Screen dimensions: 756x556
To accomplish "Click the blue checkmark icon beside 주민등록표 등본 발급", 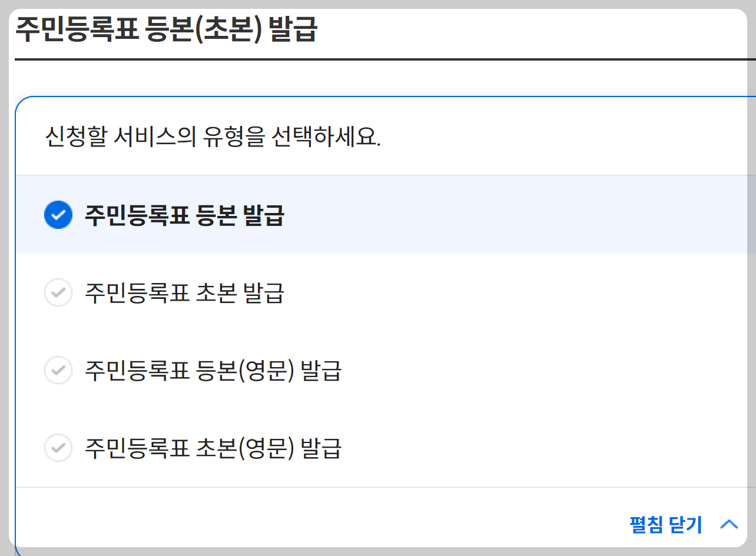I will 58,215.
